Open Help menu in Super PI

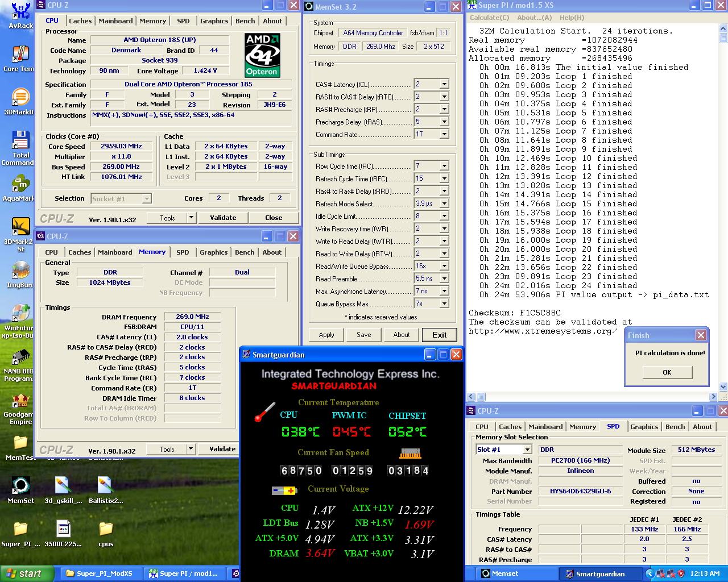[x=572, y=18]
